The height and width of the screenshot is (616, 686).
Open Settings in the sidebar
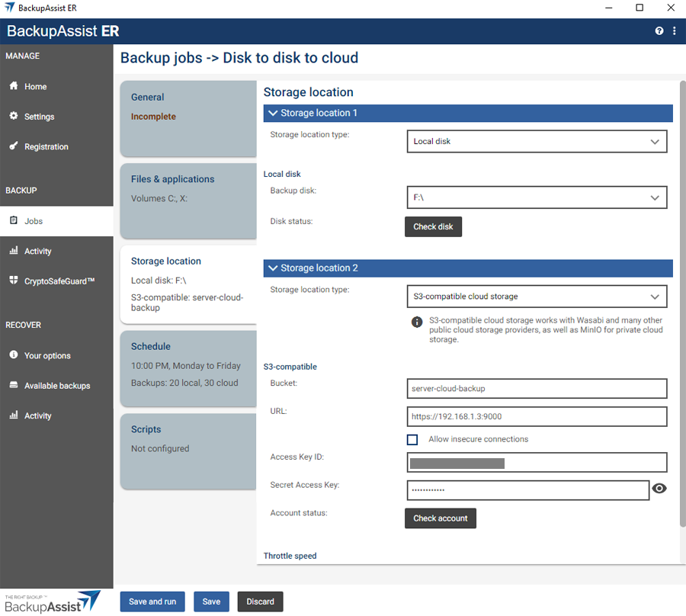[x=56, y=117]
